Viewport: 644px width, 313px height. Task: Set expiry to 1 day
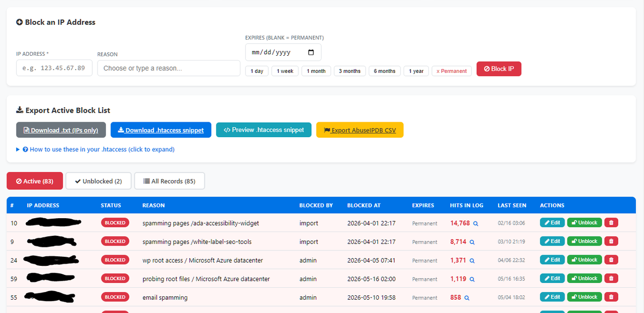257,71
